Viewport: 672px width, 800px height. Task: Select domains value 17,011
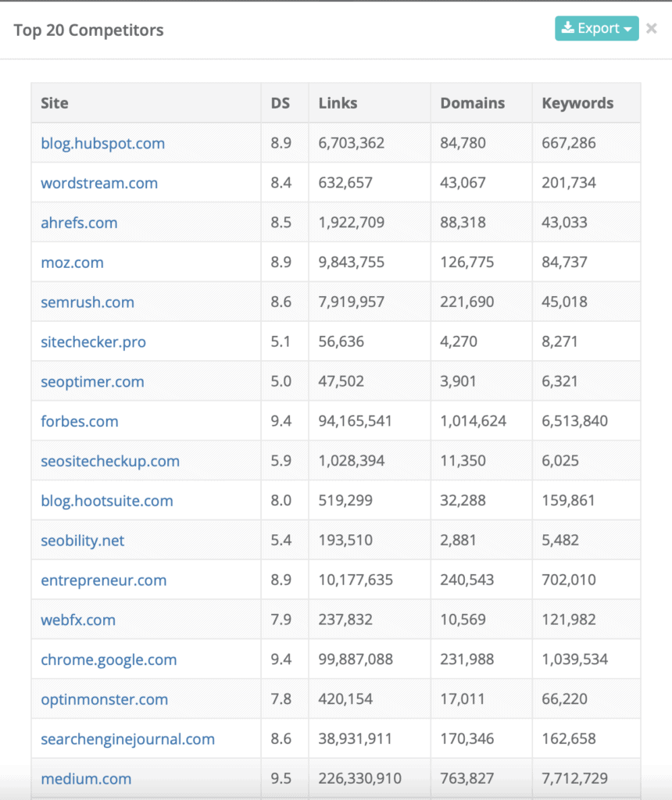click(x=463, y=699)
